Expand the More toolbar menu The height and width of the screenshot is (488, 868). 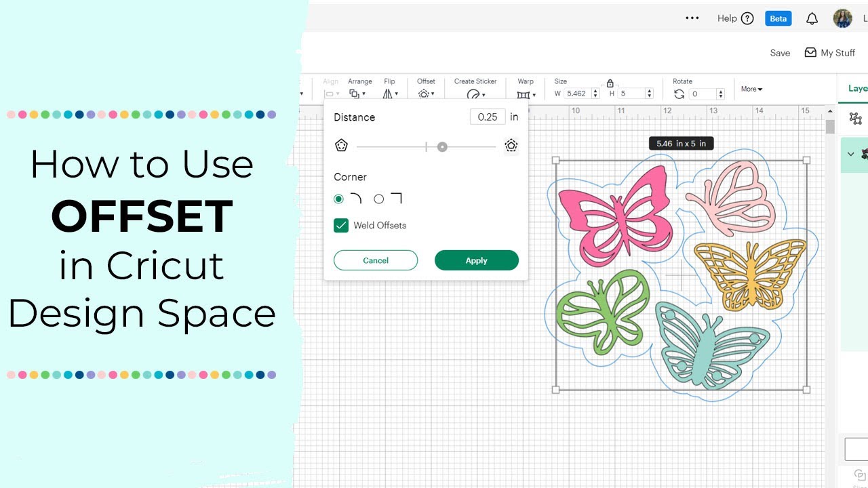pos(751,89)
